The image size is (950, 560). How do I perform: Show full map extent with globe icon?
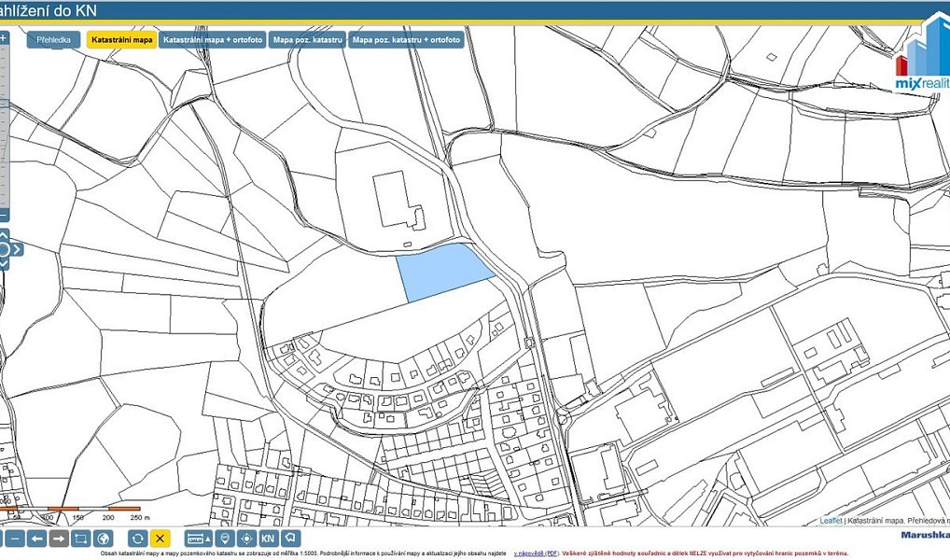click(x=103, y=539)
